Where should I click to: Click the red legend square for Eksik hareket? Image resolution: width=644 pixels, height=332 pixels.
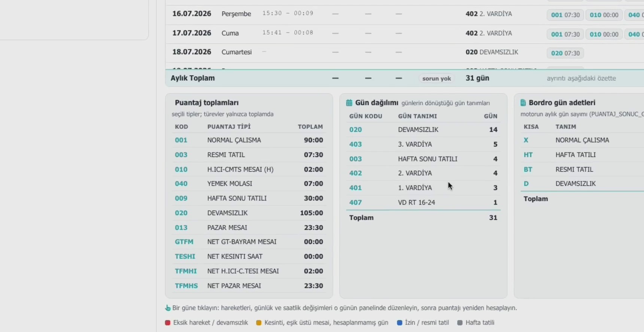(167, 323)
